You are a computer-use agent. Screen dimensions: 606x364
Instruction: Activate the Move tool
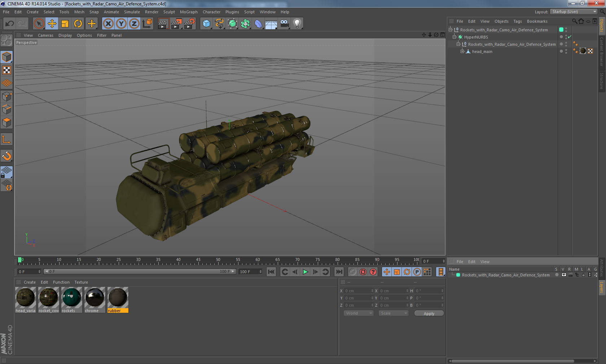(x=52, y=24)
